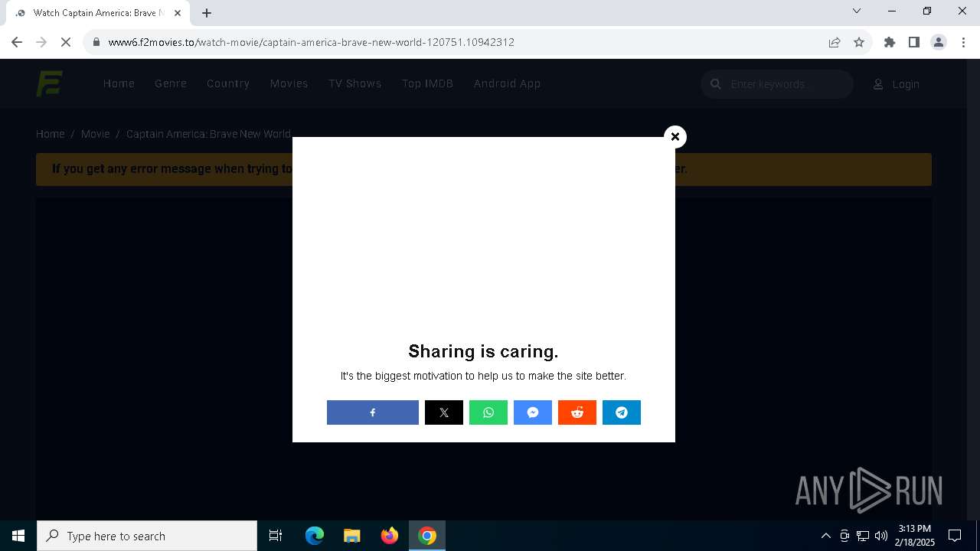Toggle Chrome side panel
Viewport: 980px width, 551px height.
[x=914, y=42]
